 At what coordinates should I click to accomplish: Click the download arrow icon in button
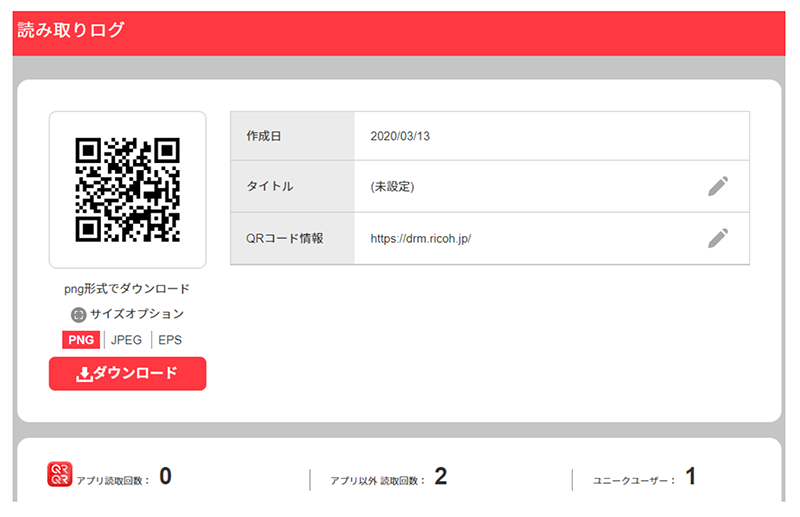[x=84, y=373]
